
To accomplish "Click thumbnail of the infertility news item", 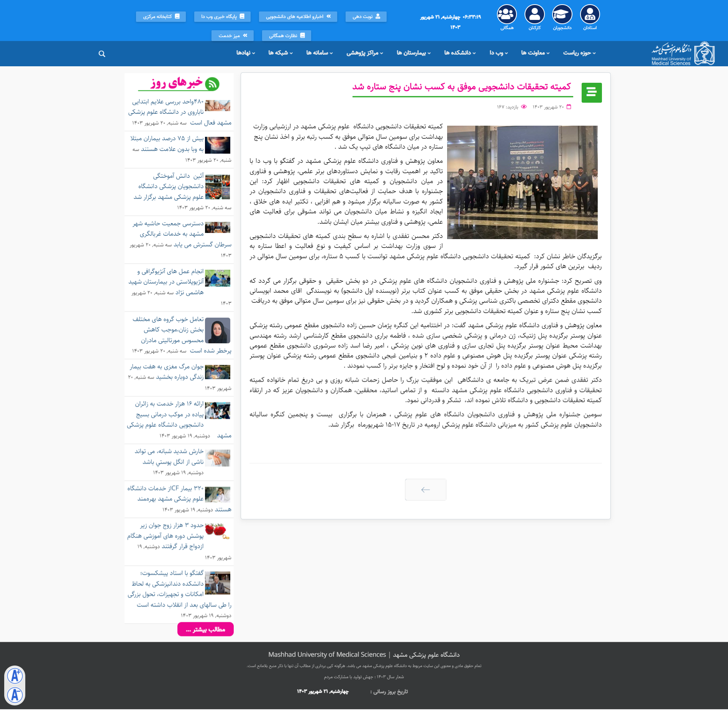I will (218, 105).
